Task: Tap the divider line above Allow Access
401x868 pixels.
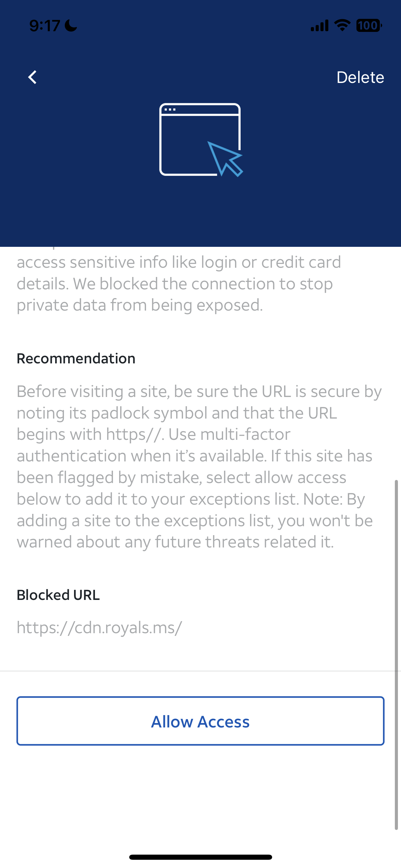Action: 198,671
